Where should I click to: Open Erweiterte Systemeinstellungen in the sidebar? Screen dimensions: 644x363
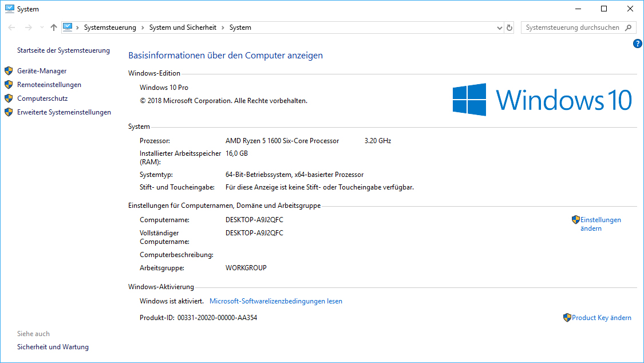coord(65,112)
